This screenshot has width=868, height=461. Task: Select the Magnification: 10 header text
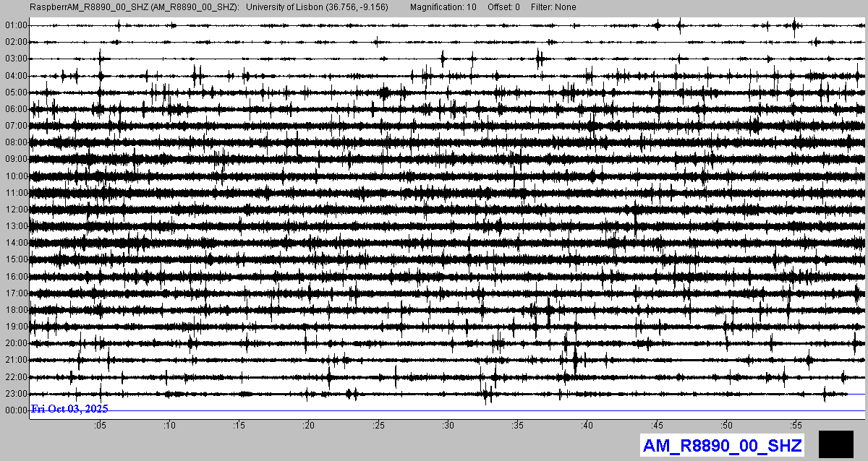coord(443,7)
